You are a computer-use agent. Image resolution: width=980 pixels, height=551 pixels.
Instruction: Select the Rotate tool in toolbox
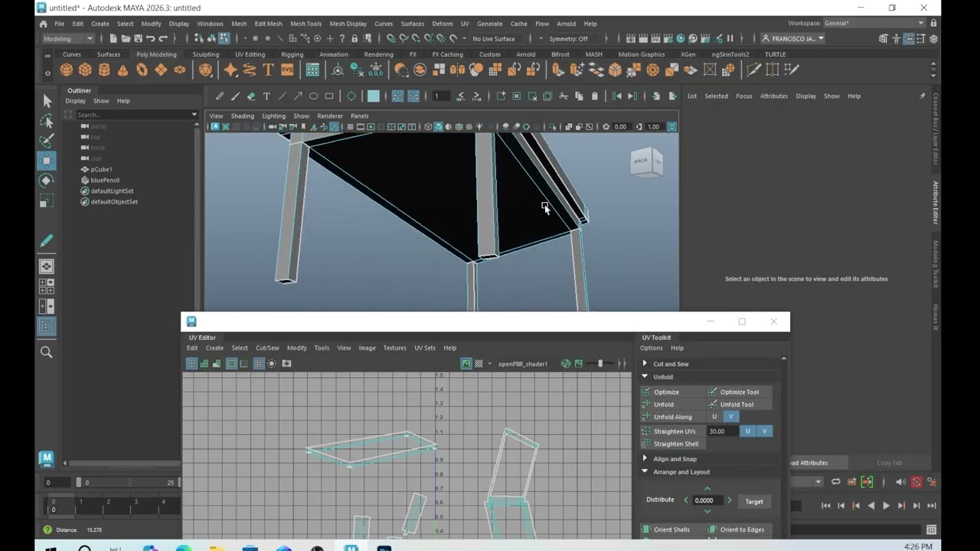tap(47, 181)
